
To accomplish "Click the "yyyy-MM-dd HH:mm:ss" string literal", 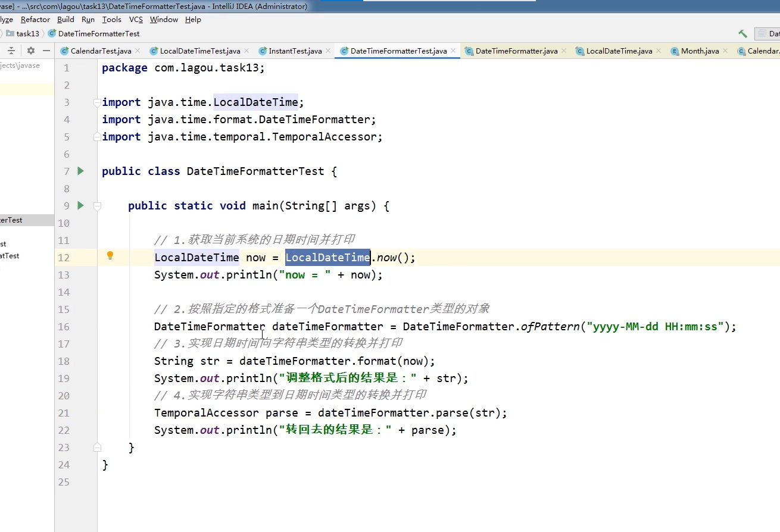I will pos(655,327).
